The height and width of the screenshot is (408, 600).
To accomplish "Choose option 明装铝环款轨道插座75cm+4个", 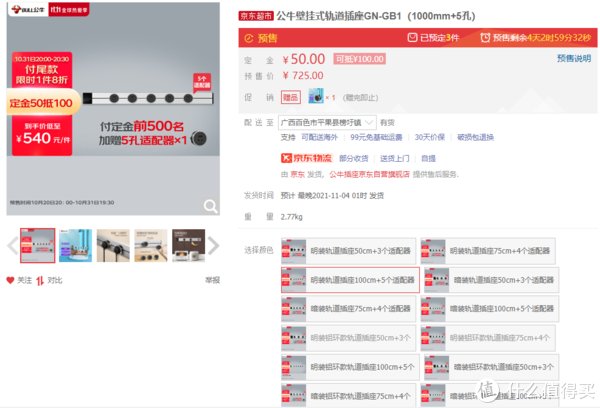I will [x=488, y=338].
